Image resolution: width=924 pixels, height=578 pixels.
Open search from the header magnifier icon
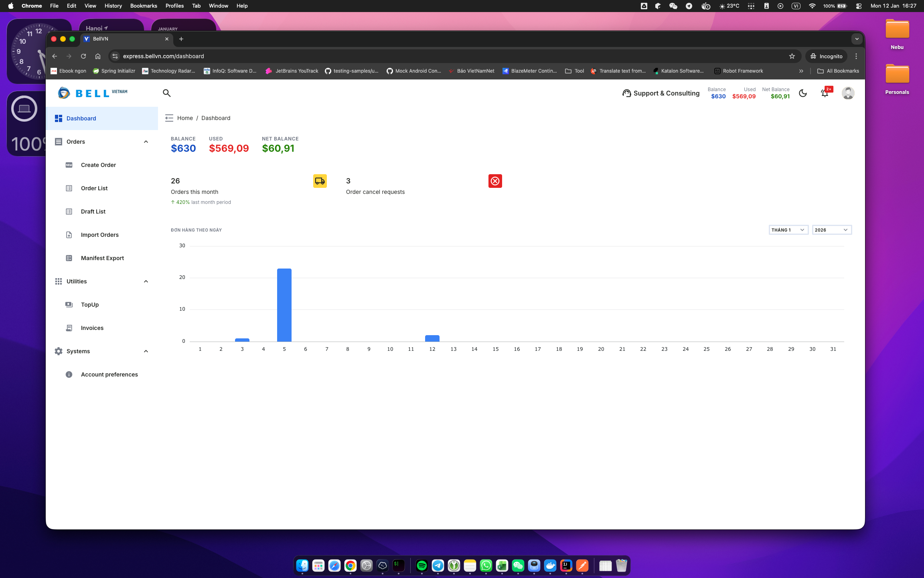coord(166,93)
